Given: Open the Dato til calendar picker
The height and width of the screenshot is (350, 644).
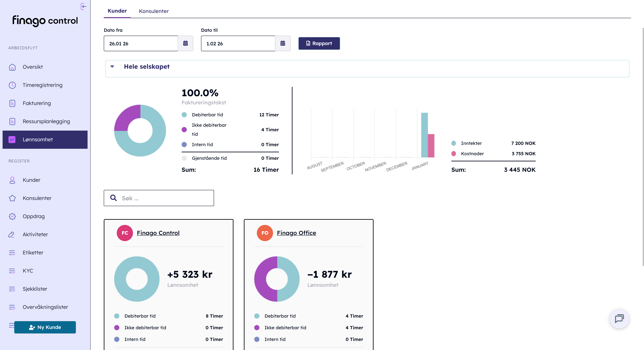Looking at the screenshot, I should [282, 43].
